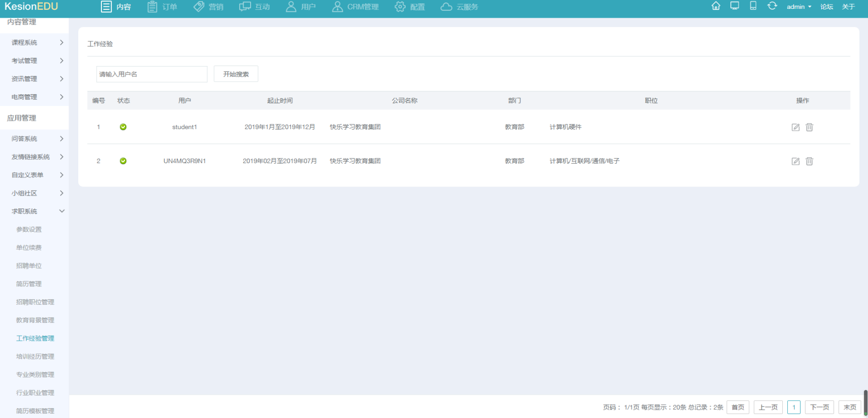The width and height of the screenshot is (868, 418).
Task: Select 简历管理 in the sidebar
Action: tap(29, 284)
